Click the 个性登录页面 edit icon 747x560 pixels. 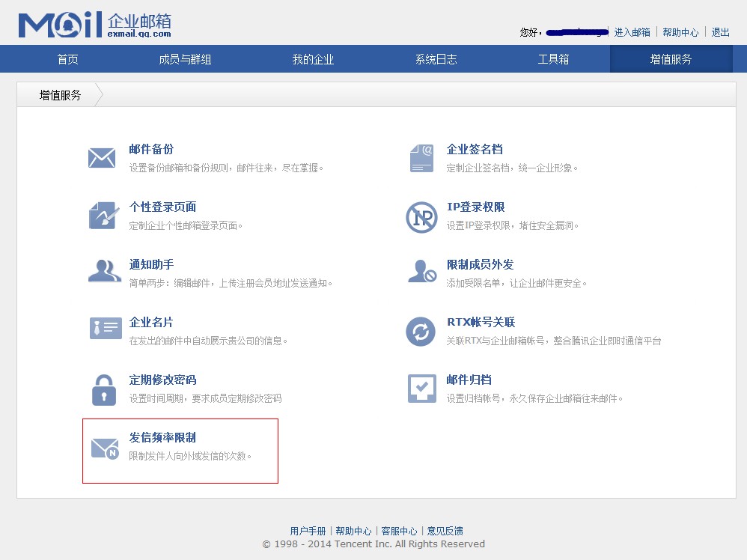coord(103,216)
